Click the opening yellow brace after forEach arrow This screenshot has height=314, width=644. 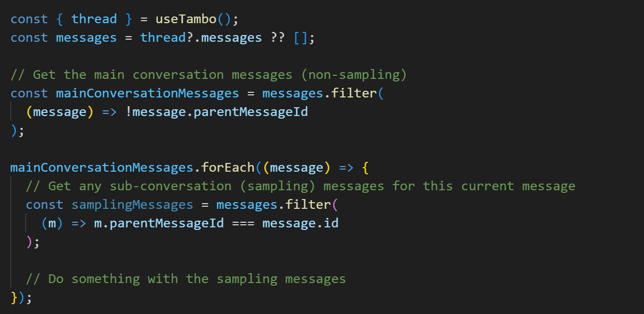pyautogui.click(x=365, y=168)
